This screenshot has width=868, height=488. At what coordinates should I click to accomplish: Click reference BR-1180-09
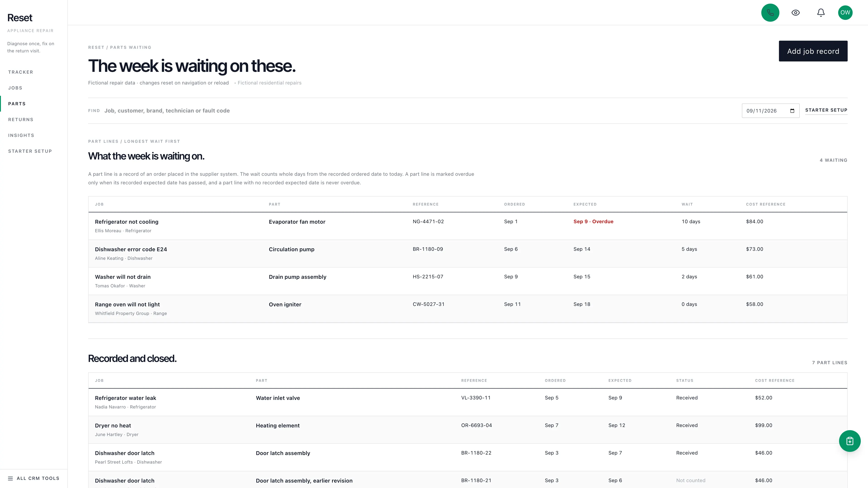(x=428, y=249)
